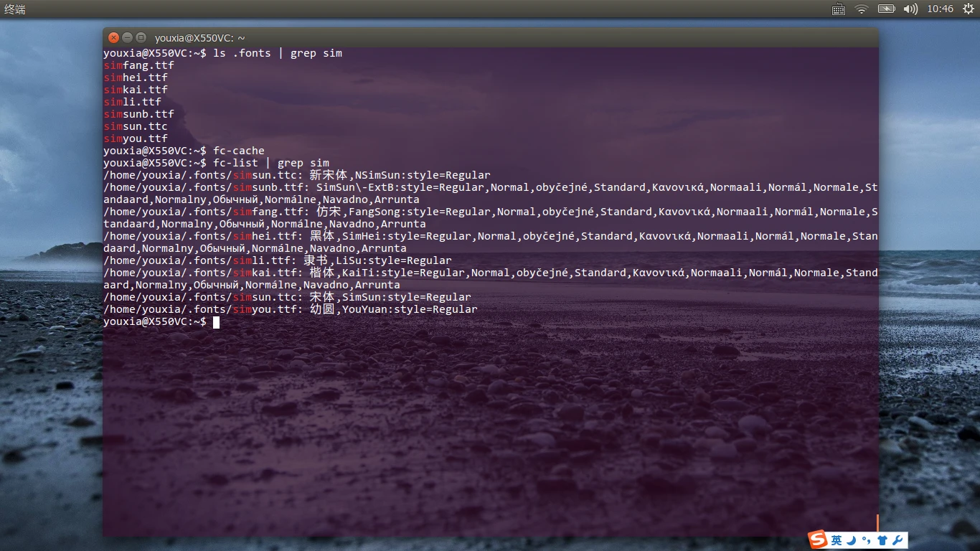Click the Sogou S logo icon
Viewport: 980px width, 551px height.
818,540
